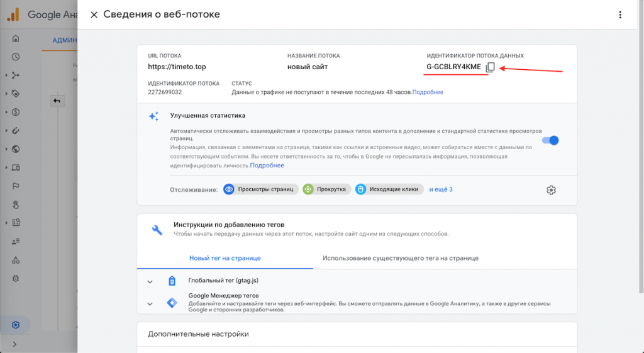This screenshot has height=353, width=644.
Task: Open the three-dot more options menu
Action: point(619,15)
